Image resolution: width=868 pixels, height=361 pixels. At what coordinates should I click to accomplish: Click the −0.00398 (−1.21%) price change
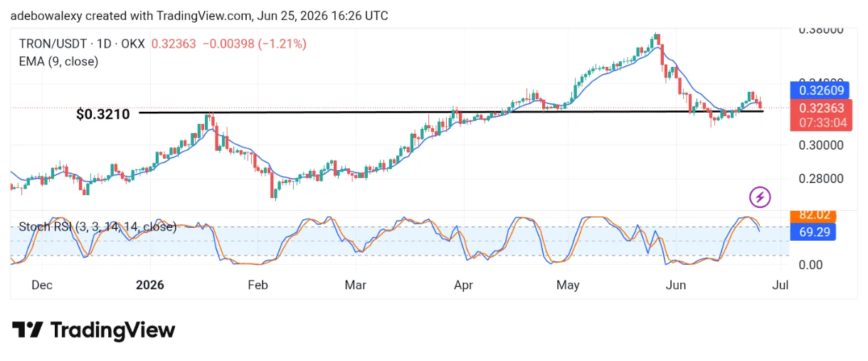[x=255, y=43]
